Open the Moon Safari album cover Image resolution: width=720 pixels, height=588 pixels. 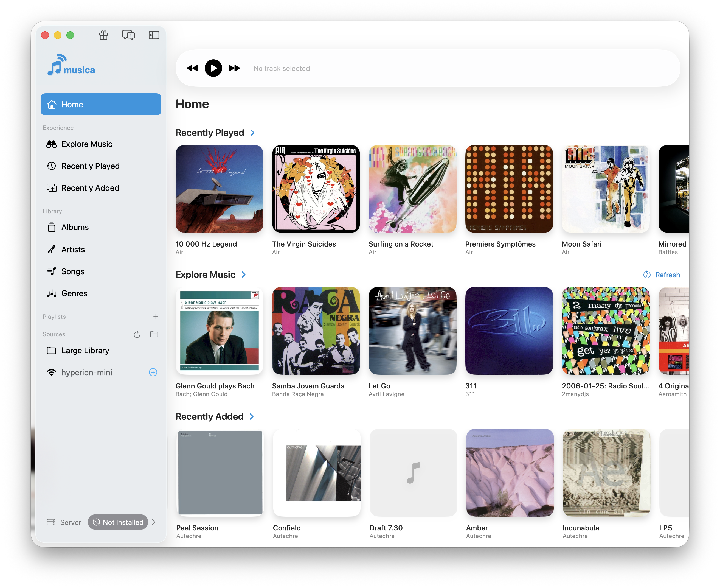(x=606, y=189)
